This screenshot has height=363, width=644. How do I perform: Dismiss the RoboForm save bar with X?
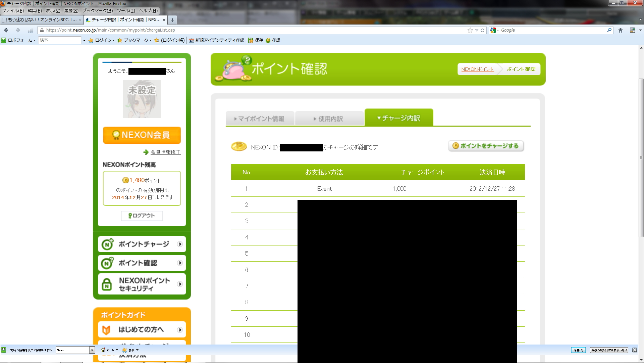click(635, 350)
